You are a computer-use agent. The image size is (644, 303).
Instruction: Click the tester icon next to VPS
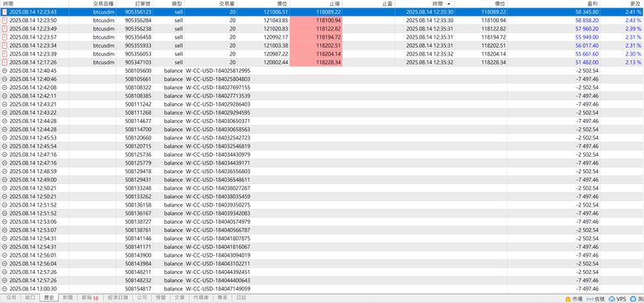pyautogui.click(x=633, y=299)
